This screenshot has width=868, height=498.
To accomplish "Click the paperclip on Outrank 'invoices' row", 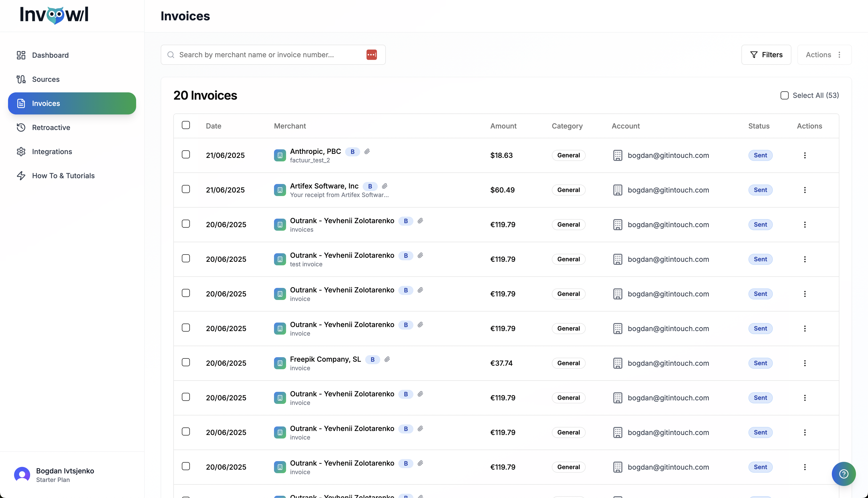I will point(420,221).
